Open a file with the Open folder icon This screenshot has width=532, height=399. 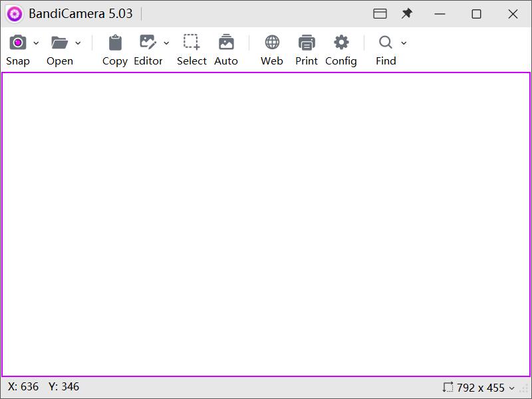coord(60,43)
